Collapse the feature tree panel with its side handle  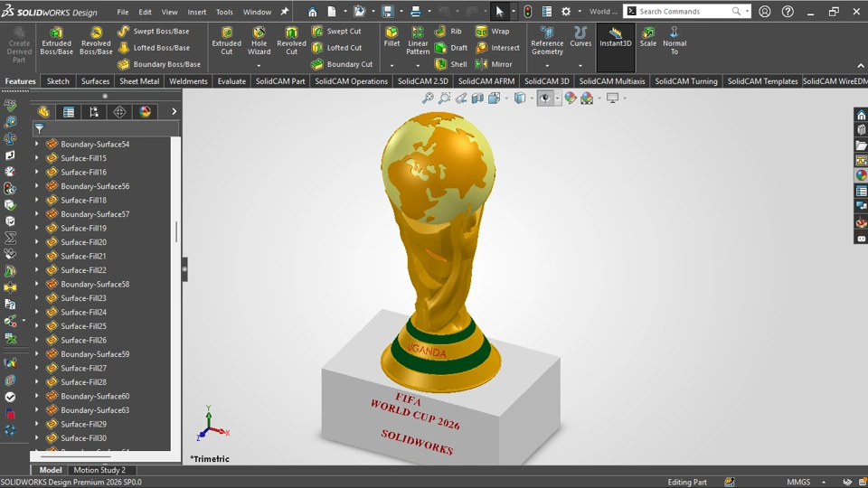[x=184, y=269]
